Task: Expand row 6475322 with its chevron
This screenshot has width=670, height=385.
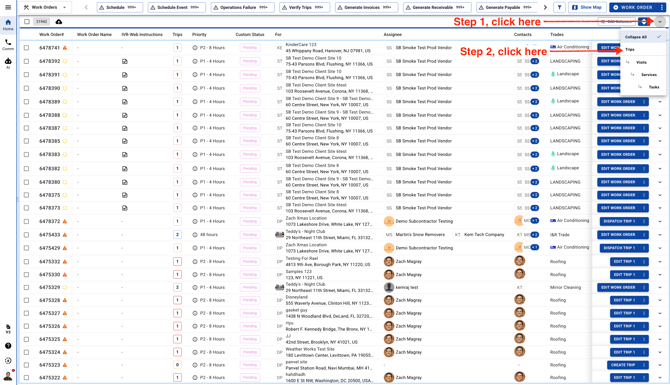Action: click(x=660, y=378)
